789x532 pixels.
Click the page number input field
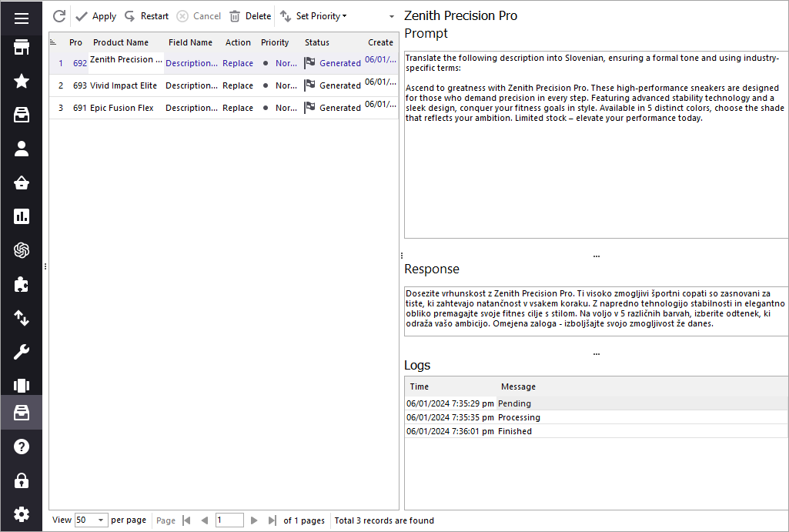pyautogui.click(x=229, y=520)
